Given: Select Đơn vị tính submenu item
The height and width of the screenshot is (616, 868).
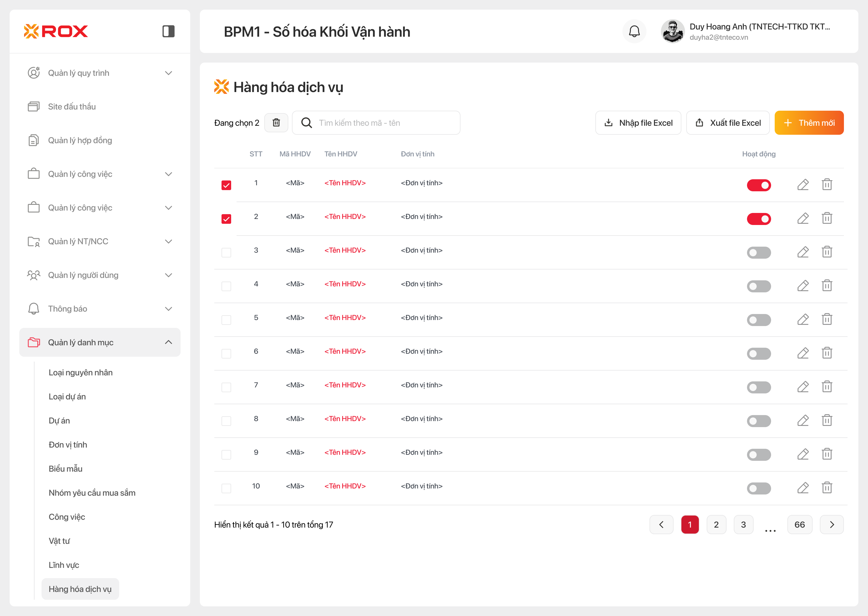Looking at the screenshot, I should [x=68, y=445].
